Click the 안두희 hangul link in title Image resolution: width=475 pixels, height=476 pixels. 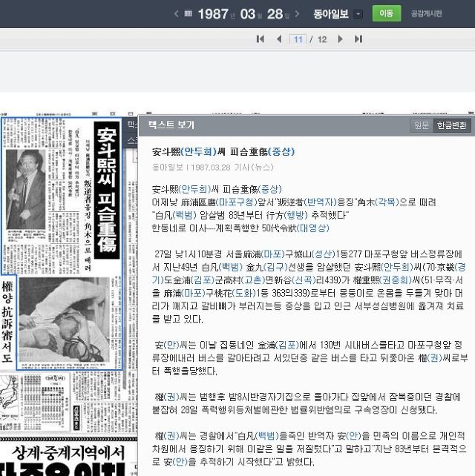point(198,151)
